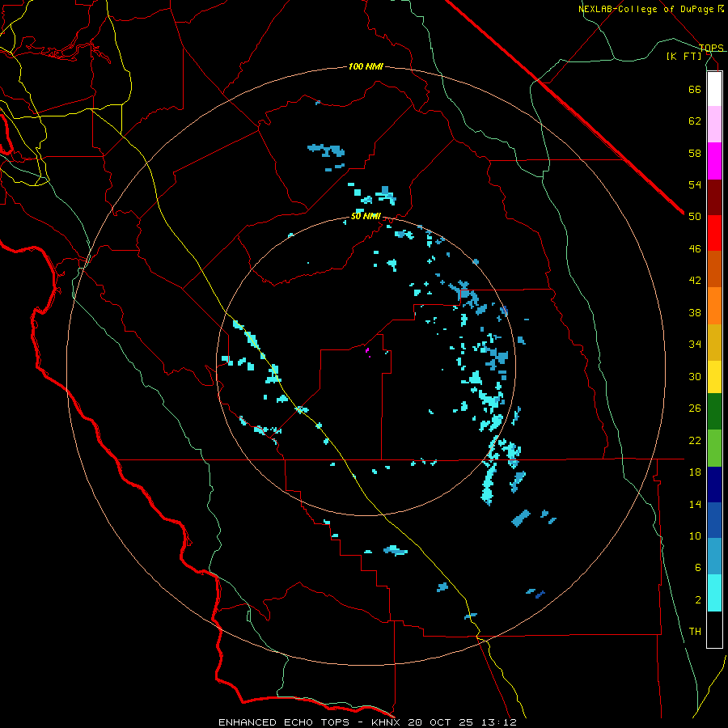This screenshot has height=728, width=728.
Task: Click the "100 NMI" range ring label
Action: pos(366,66)
